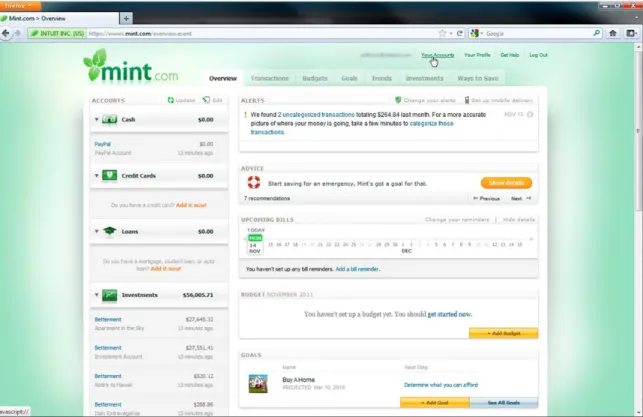Click Add it now for loans
This screenshot has width=643, height=417.
click(166, 269)
